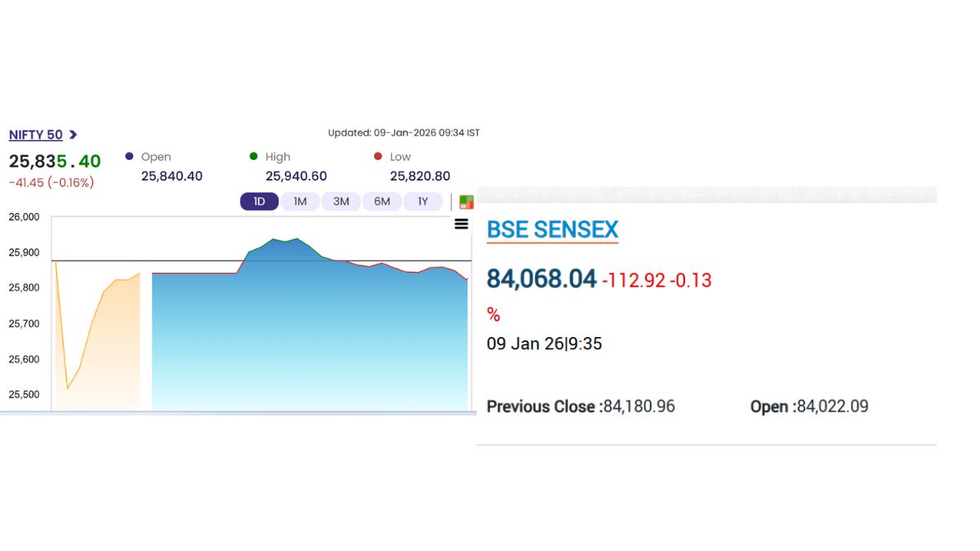Toggle the 6M time range

[x=382, y=201]
